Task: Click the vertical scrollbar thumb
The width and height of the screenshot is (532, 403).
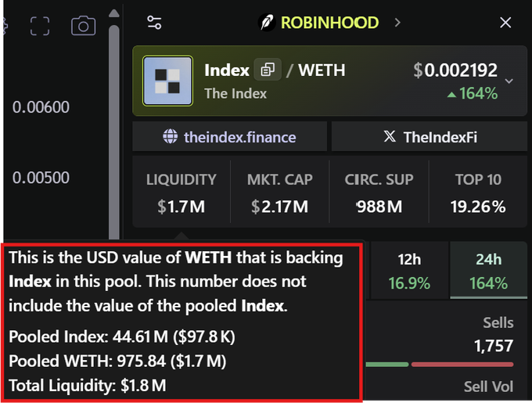Action: point(114,132)
